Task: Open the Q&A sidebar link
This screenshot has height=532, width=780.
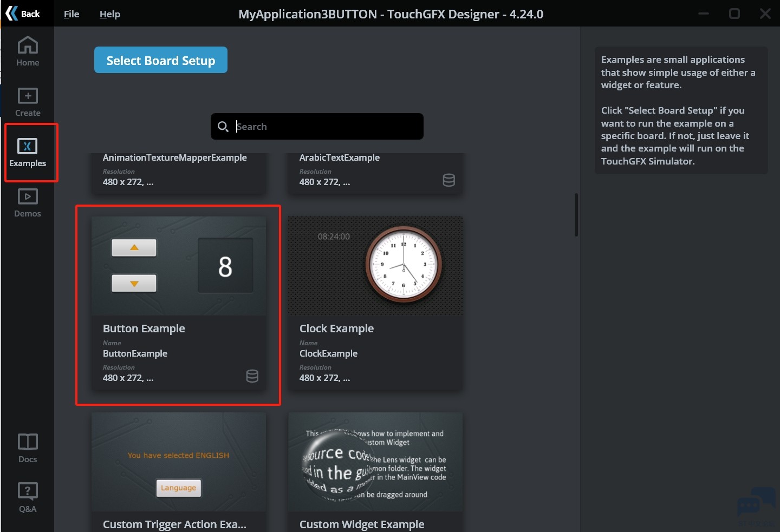Action: tap(28, 497)
